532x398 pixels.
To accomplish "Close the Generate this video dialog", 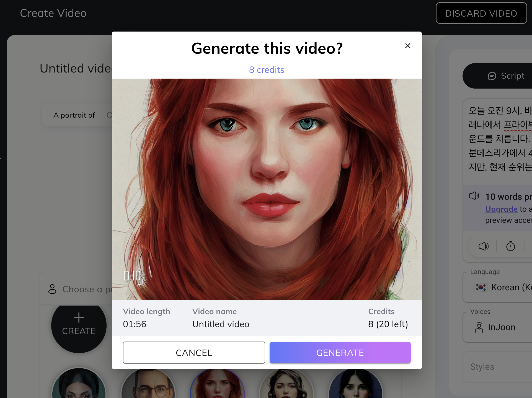I will pyautogui.click(x=407, y=46).
